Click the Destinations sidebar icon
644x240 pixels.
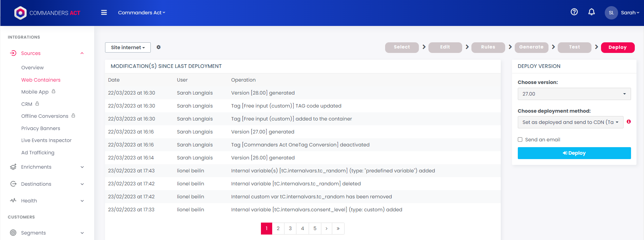click(x=13, y=184)
